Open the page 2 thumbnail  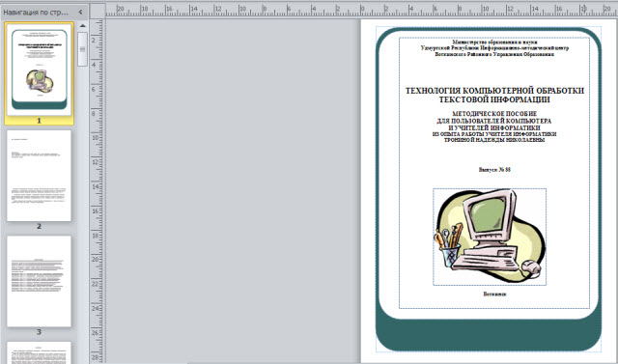click(x=39, y=176)
